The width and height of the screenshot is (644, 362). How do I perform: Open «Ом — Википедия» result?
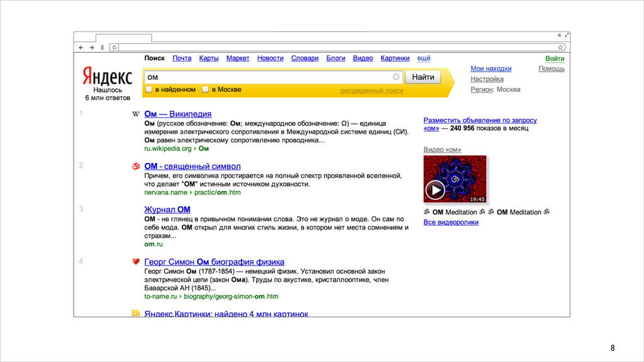coord(178,114)
